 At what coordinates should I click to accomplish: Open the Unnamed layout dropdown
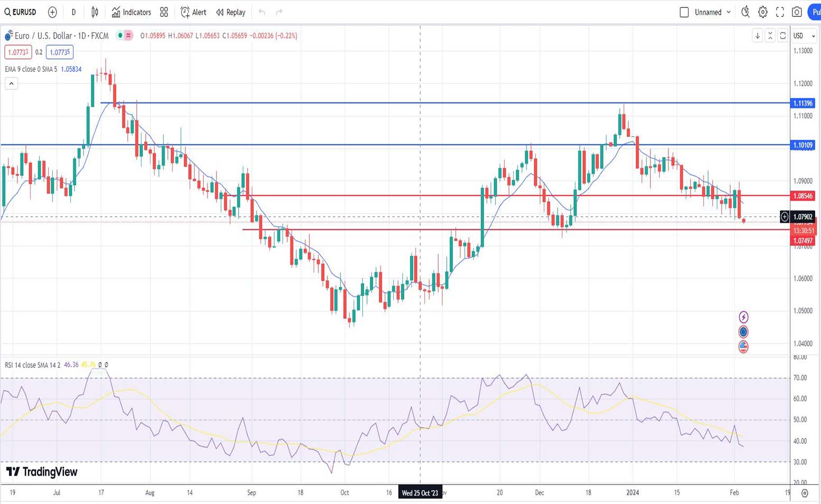pos(713,12)
